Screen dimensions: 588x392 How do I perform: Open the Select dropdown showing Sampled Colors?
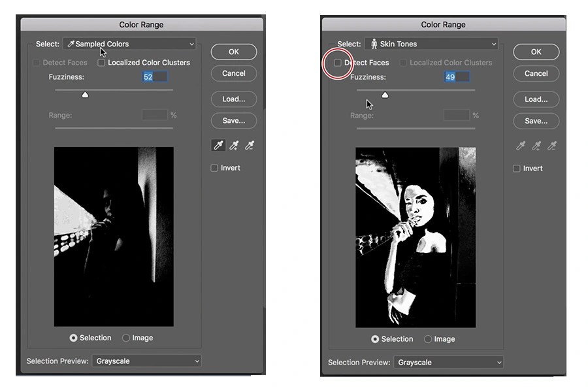tap(130, 44)
